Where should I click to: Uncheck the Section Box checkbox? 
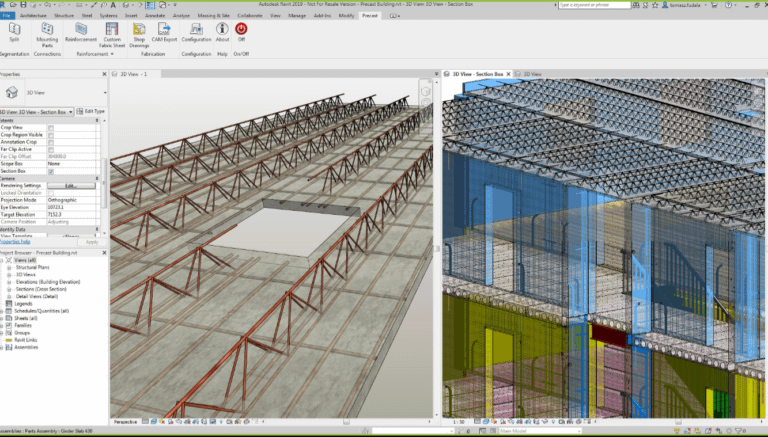[x=51, y=171]
